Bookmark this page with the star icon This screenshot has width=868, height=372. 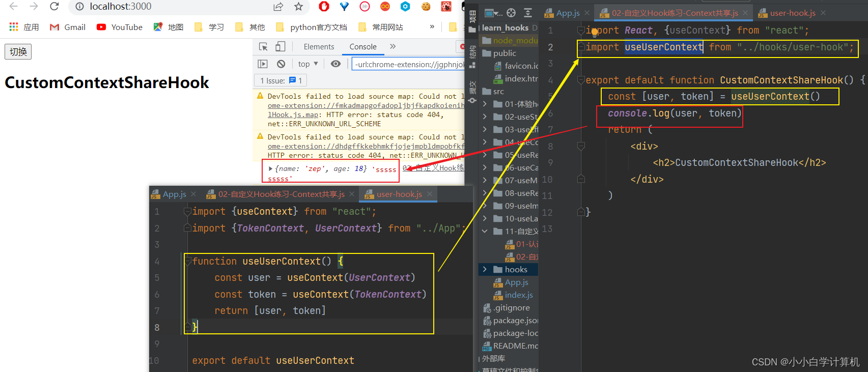point(298,7)
